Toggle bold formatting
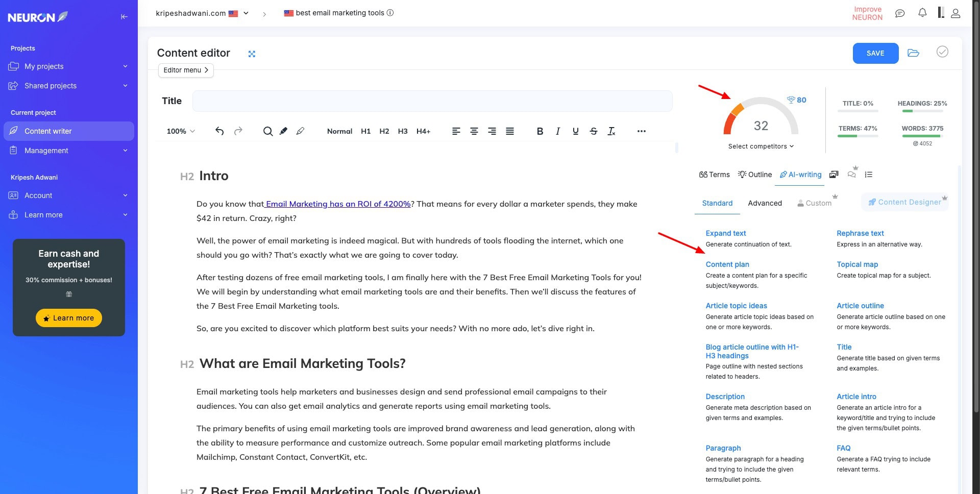The width and height of the screenshot is (980, 494). pyautogui.click(x=540, y=131)
